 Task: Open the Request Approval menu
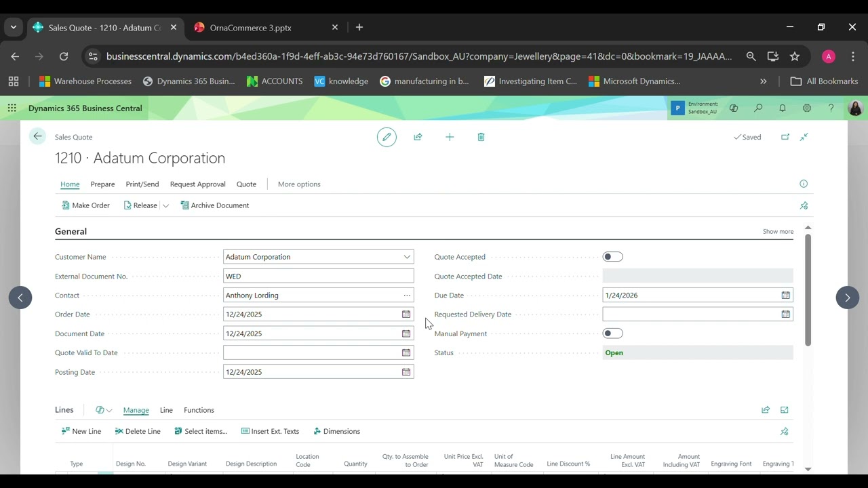pos(198,184)
